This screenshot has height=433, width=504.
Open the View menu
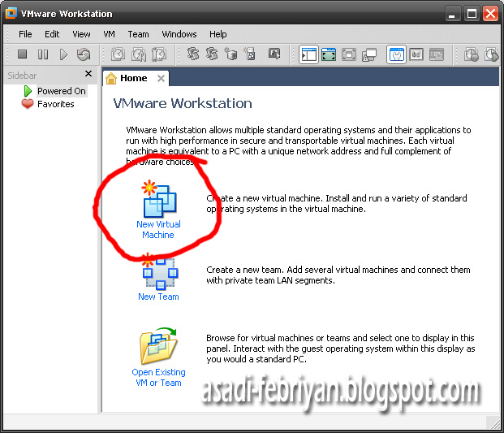click(81, 34)
